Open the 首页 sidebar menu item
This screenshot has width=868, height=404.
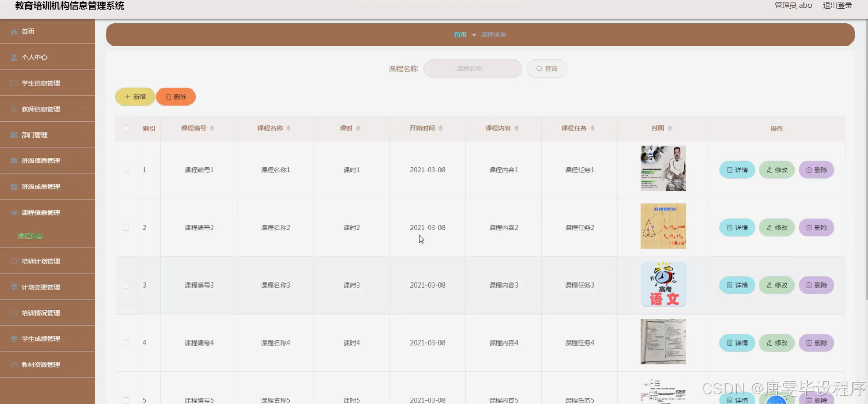(48, 32)
